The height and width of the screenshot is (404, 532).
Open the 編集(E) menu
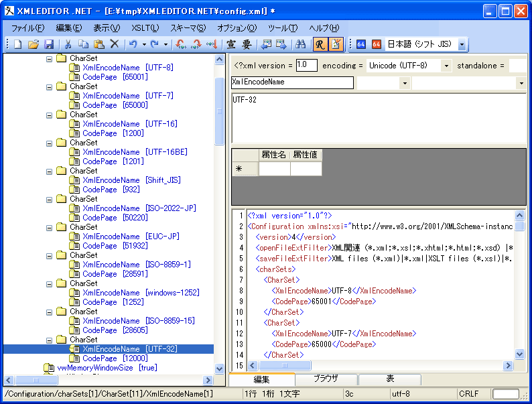point(69,28)
